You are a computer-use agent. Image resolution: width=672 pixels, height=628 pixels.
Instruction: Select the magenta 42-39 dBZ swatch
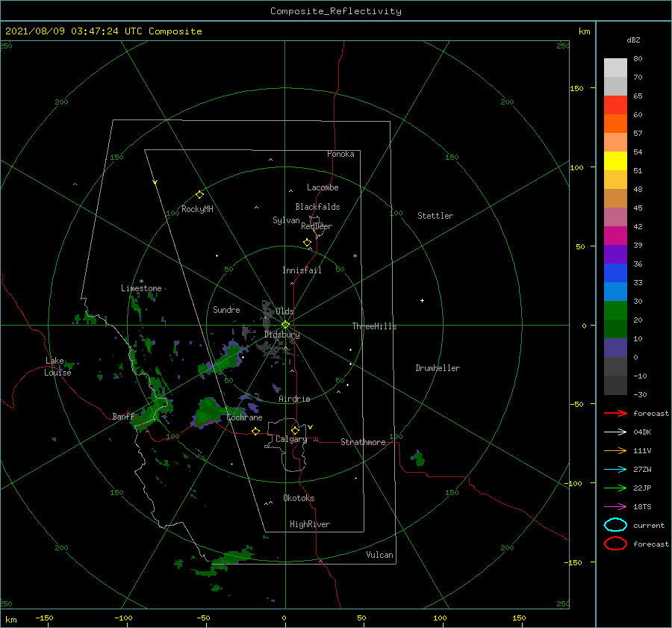615,236
